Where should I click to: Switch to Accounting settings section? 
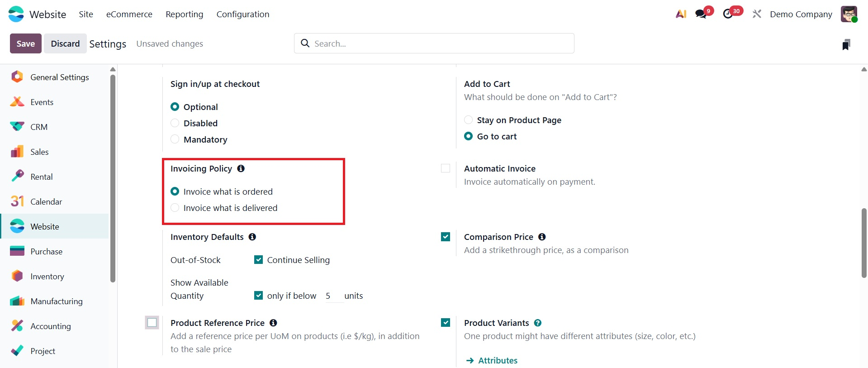pyautogui.click(x=50, y=326)
